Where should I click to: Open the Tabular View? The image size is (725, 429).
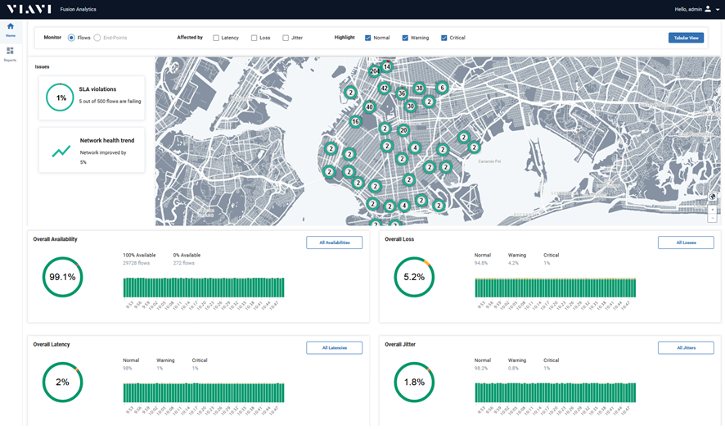[685, 38]
